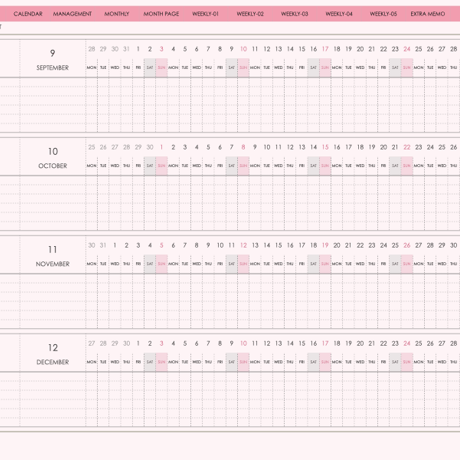This screenshot has height=460, width=460.
Task: Select month number 10 above OCTOBER
Action: point(53,151)
